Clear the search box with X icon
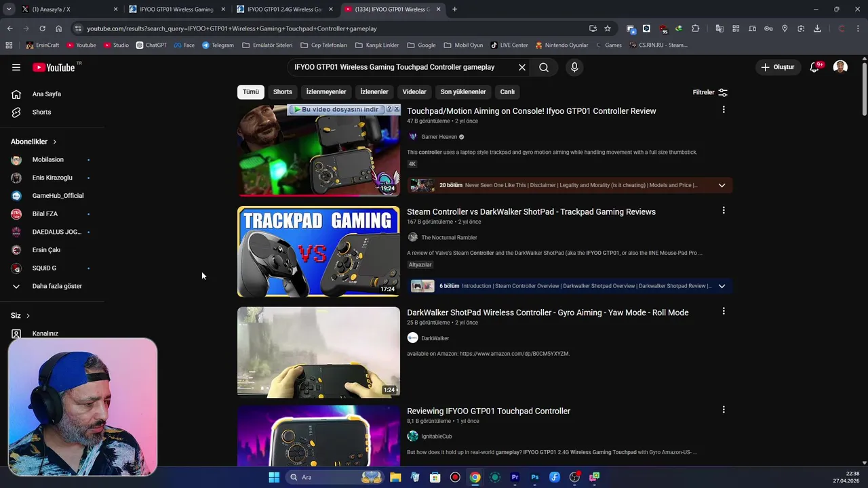868x488 pixels. (522, 67)
